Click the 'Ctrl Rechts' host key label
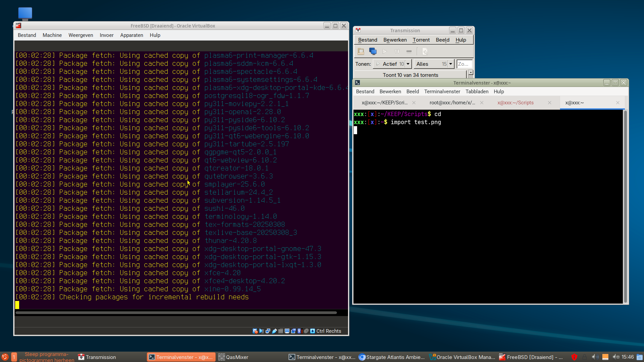This screenshot has width=644, height=362. pyautogui.click(x=329, y=331)
